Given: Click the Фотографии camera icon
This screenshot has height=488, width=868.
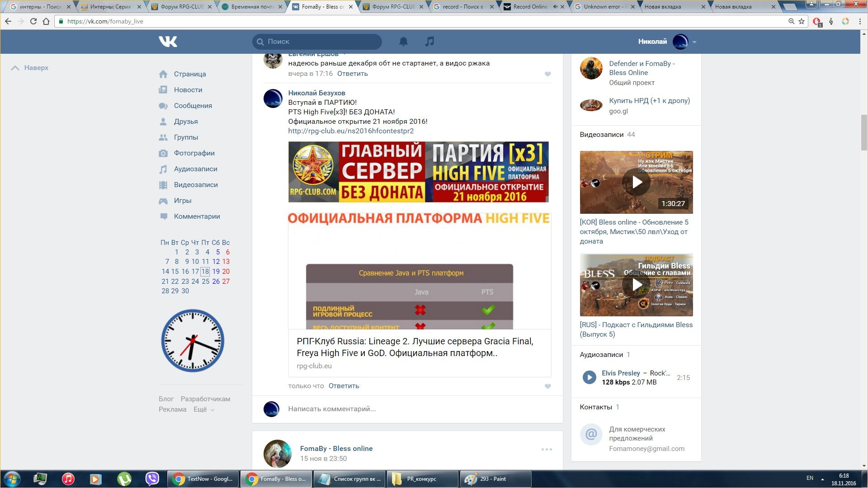Looking at the screenshot, I should pos(163,153).
